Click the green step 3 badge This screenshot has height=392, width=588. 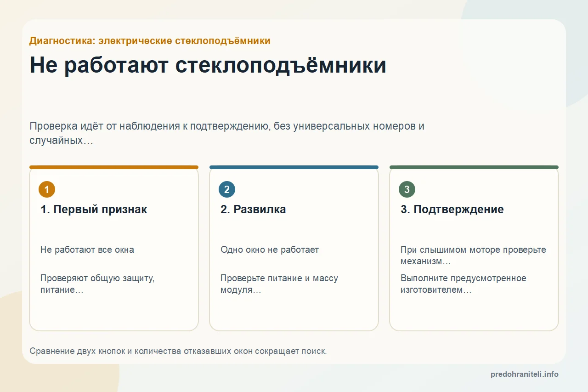tap(407, 189)
